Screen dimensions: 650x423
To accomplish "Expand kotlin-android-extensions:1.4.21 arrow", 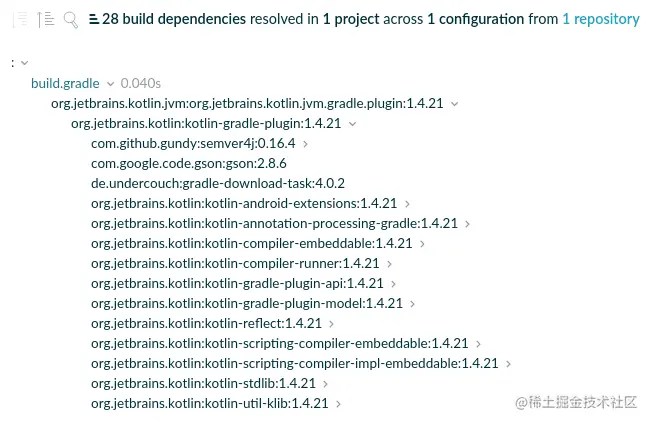I will 406,203.
